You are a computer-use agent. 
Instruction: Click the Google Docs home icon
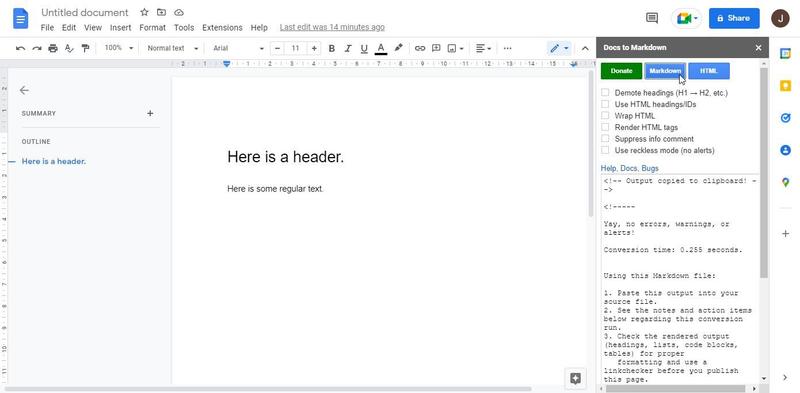tap(20, 18)
